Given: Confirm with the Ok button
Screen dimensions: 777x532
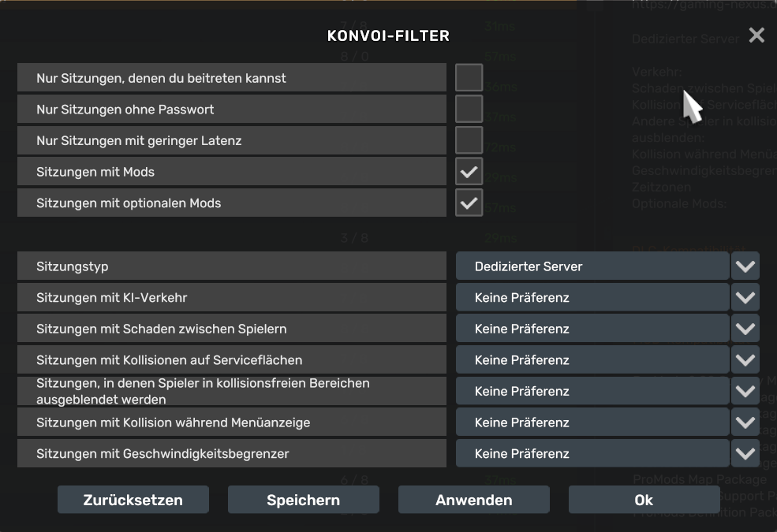Looking at the screenshot, I should [644, 500].
